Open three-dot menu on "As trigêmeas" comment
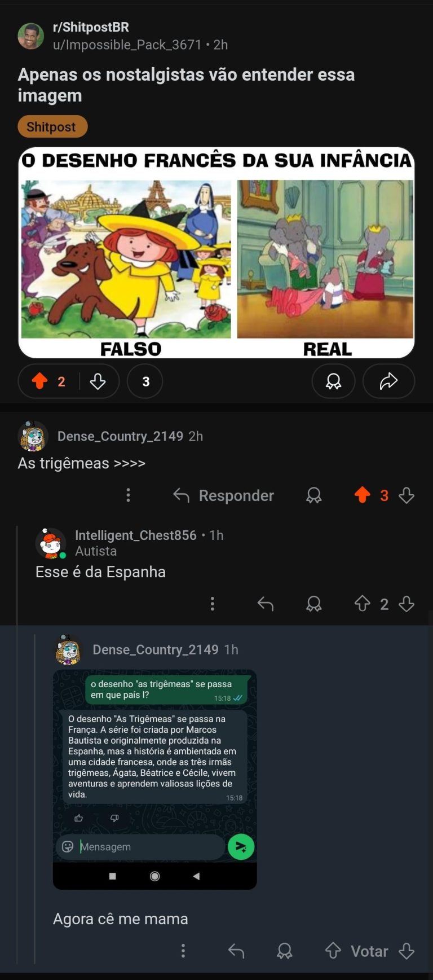The height and width of the screenshot is (980, 433). pyautogui.click(x=128, y=495)
